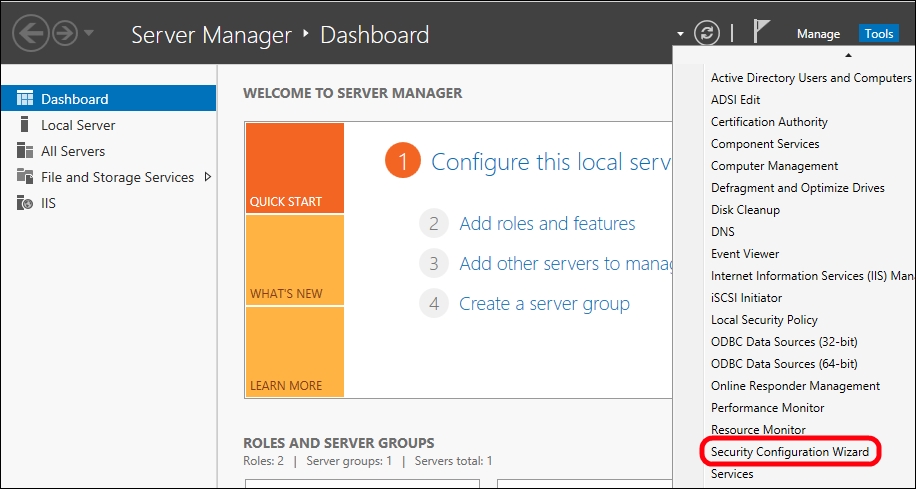Click the forward navigation arrow icon
The image size is (916, 489).
point(65,34)
